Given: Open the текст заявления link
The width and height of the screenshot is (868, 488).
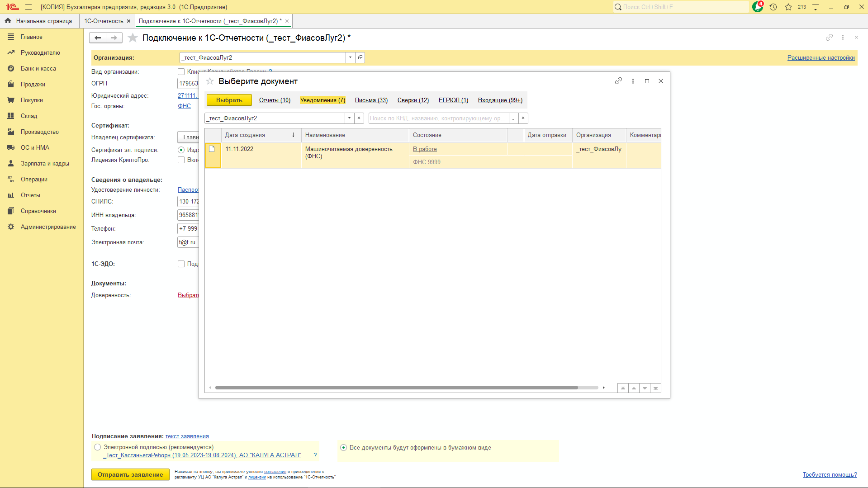Looking at the screenshot, I should pos(187,436).
